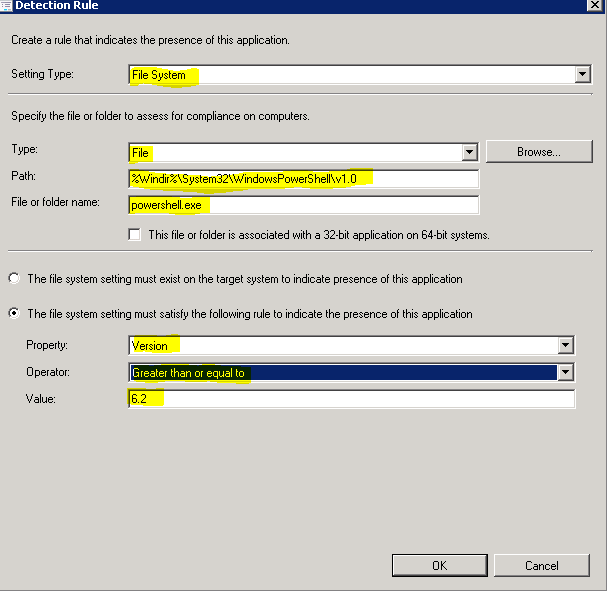Click the Detection Rule title bar icon
This screenshot has width=607, height=591.
[x=6, y=5]
